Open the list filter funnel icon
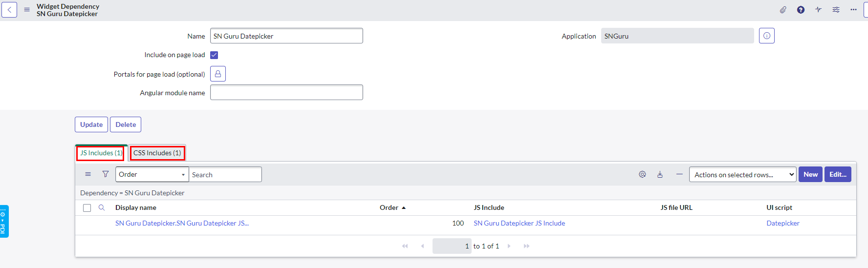 (106, 174)
